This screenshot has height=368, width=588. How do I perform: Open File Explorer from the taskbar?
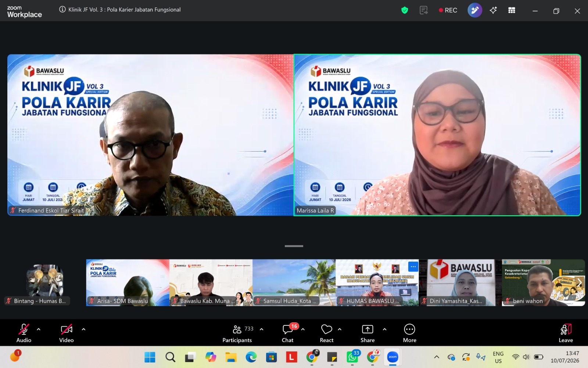[231, 357]
